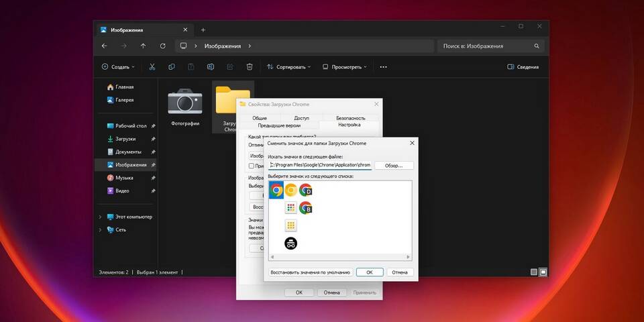Viewport: 644px width, 322px height.
Task: Switch to large icons view in status bar
Action: 543,272
